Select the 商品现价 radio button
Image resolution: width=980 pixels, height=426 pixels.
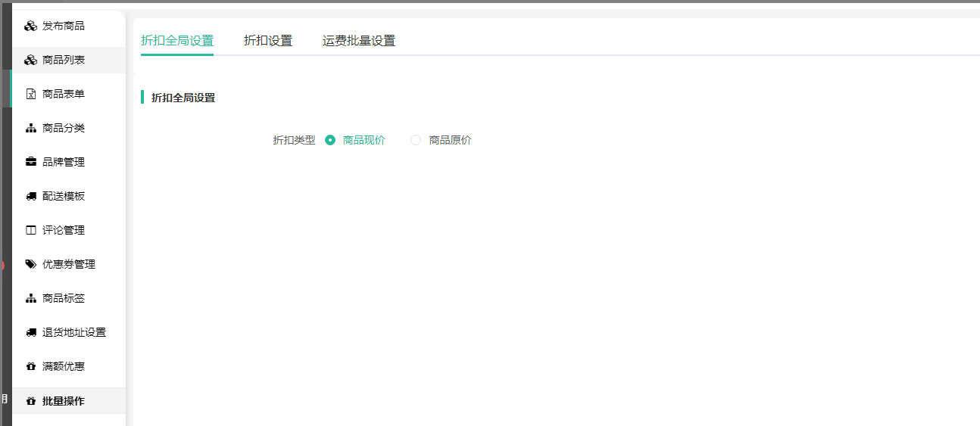[330, 140]
